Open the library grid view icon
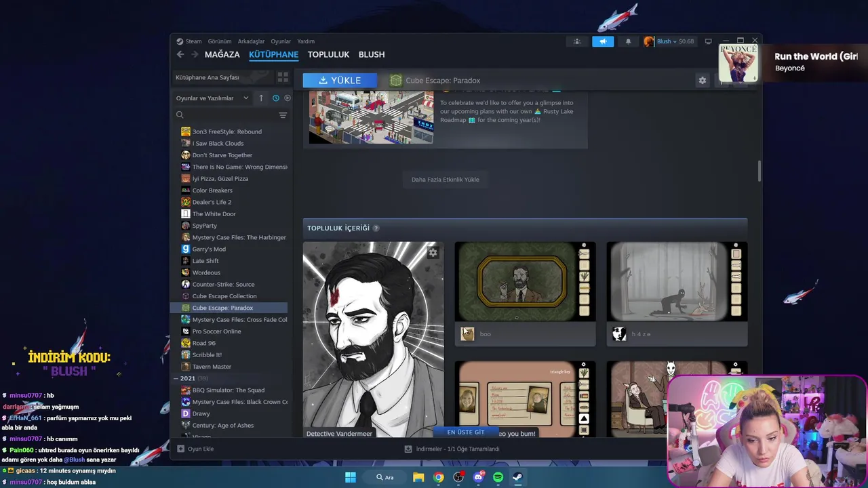The height and width of the screenshot is (488, 868). pyautogui.click(x=283, y=77)
